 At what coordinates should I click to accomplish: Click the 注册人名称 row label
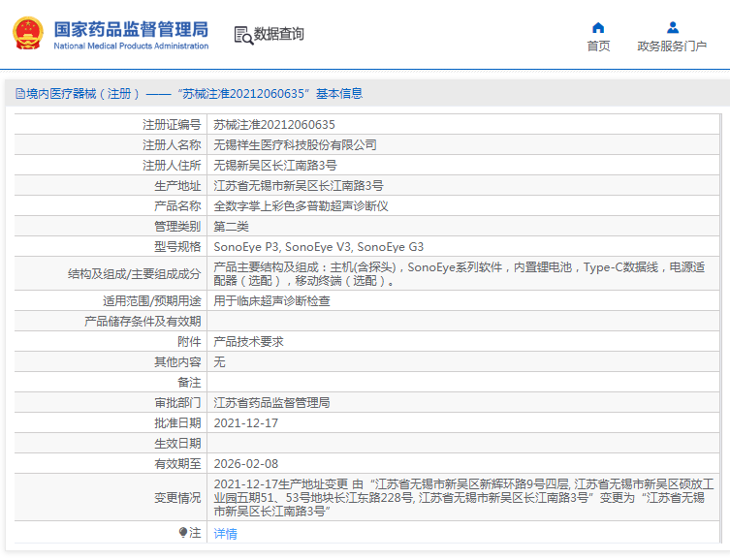(x=172, y=145)
